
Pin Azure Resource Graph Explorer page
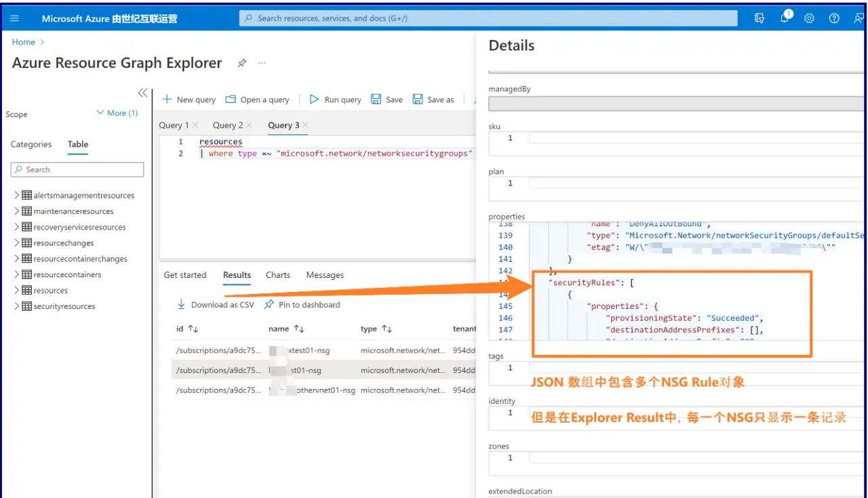point(242,63)
